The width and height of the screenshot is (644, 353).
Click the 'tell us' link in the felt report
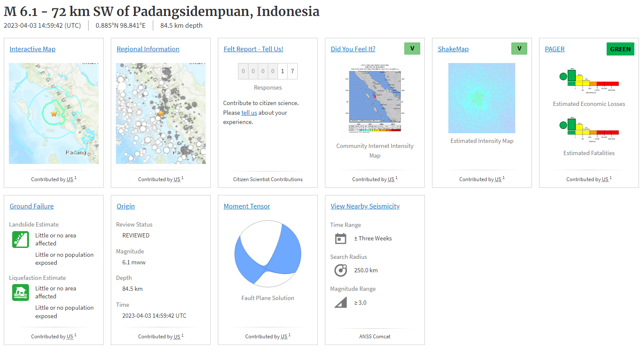coord(249,113)
